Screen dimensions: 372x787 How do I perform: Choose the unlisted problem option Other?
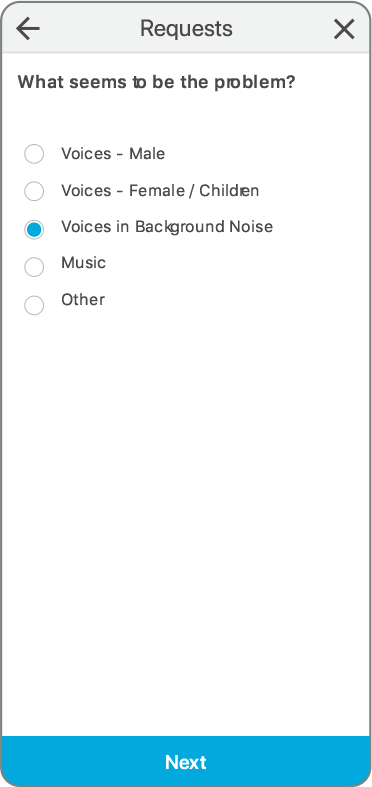pos(34,305)
